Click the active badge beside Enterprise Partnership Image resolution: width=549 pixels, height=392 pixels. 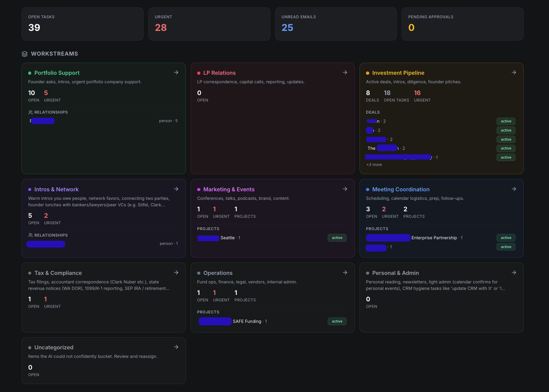[506, 238]
